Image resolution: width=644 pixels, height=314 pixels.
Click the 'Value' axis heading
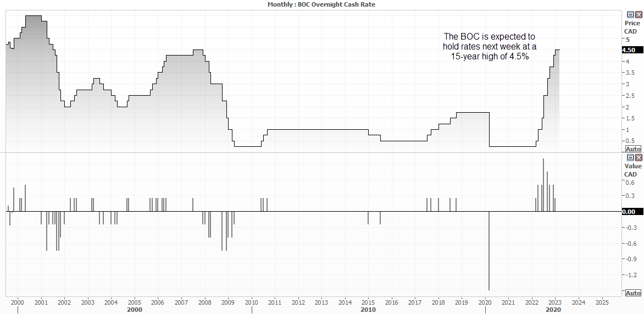point(633,167)
